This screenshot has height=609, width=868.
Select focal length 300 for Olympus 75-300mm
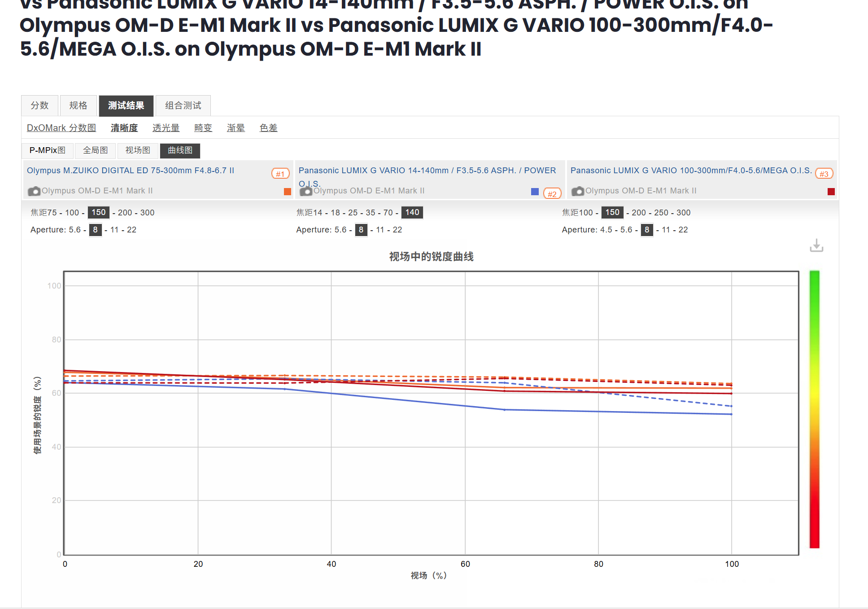tap(147, 213)
